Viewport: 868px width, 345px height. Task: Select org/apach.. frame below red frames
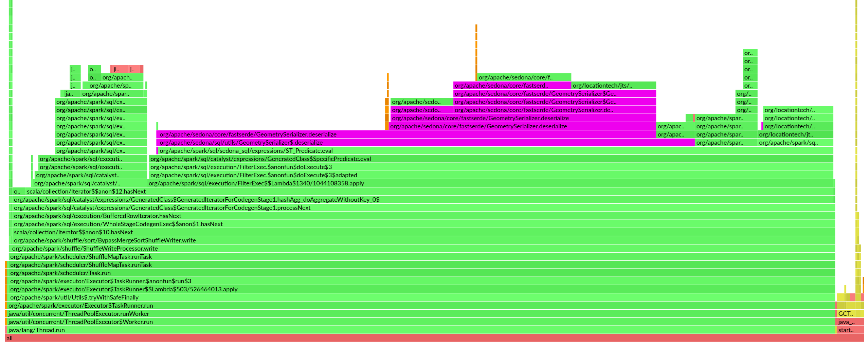click(x=122, y=77)
